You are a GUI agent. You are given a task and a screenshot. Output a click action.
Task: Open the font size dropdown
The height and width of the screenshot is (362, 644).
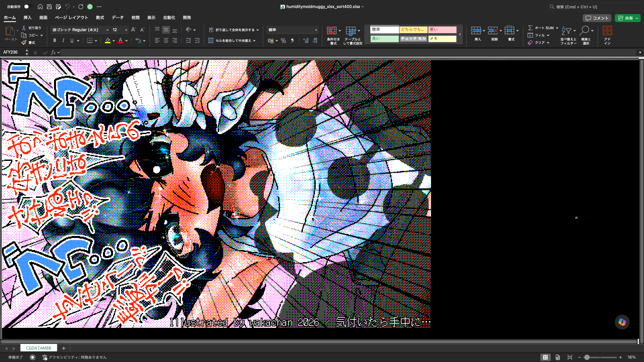(126, 30)
